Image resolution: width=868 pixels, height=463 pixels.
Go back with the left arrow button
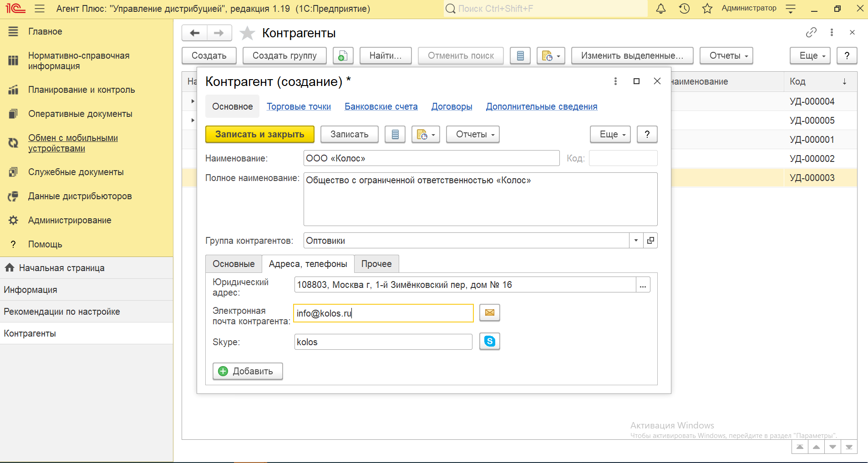[194, 33]
